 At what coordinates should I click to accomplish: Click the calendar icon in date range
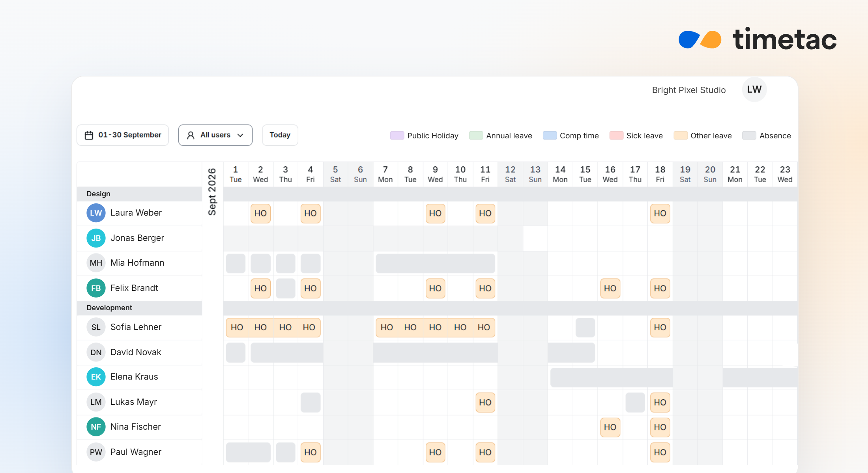[89, 135]
